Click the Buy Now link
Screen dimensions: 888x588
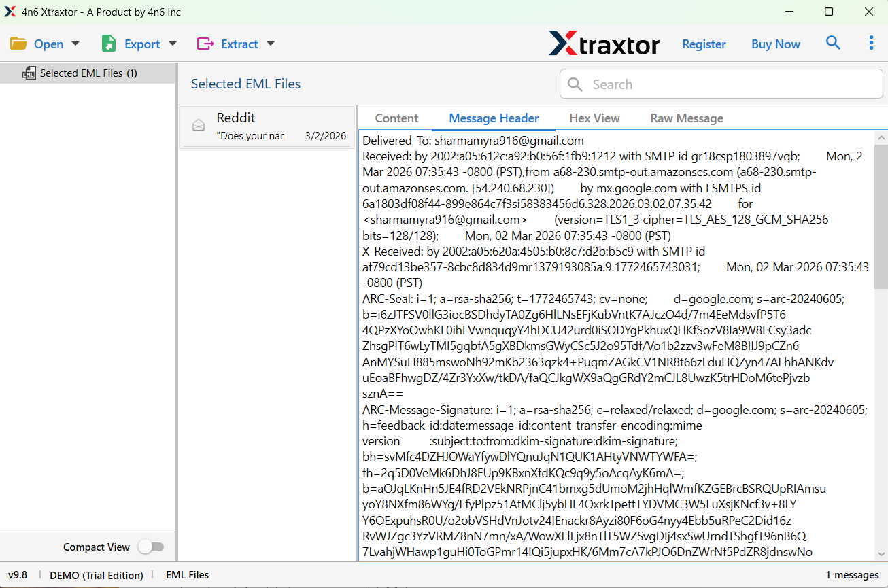(775, 44)
